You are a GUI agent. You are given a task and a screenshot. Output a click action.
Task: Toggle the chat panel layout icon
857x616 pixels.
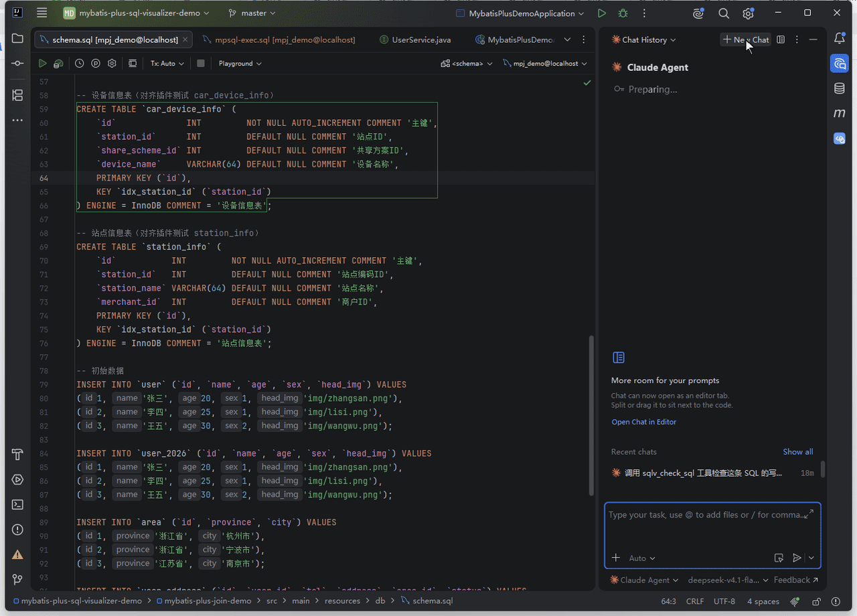click(781, 40)
